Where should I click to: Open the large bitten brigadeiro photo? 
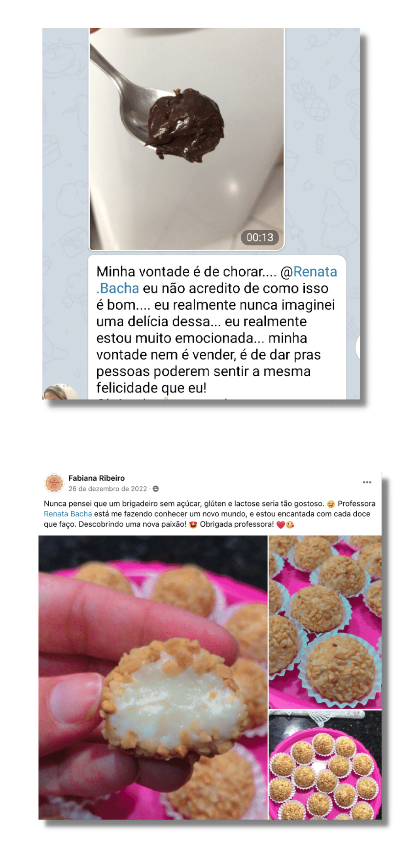[153, 678]
